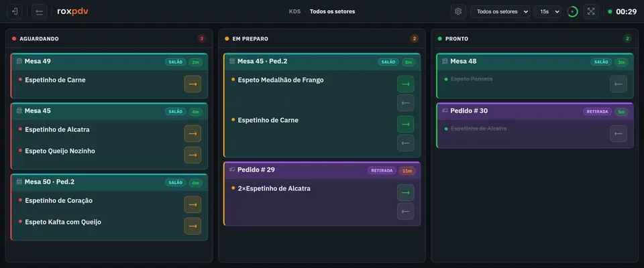Click the Mesa 45 · Ped.2 header
This screenshot has width=644, height=268.
click(x=322, y=62)
